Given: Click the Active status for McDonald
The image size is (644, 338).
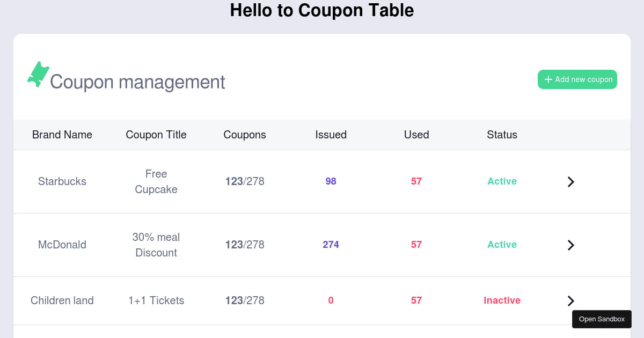Looking at the screenshot, I should coord(502,245).
